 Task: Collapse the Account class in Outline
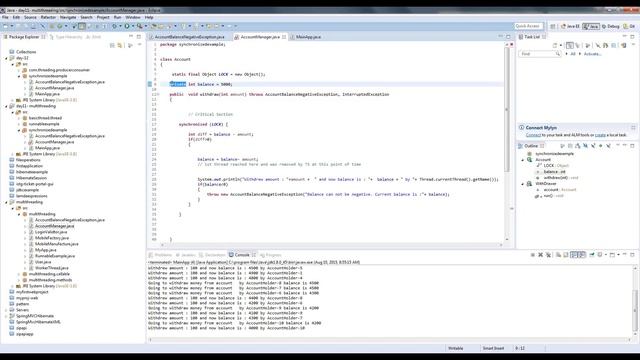(523, 160)
